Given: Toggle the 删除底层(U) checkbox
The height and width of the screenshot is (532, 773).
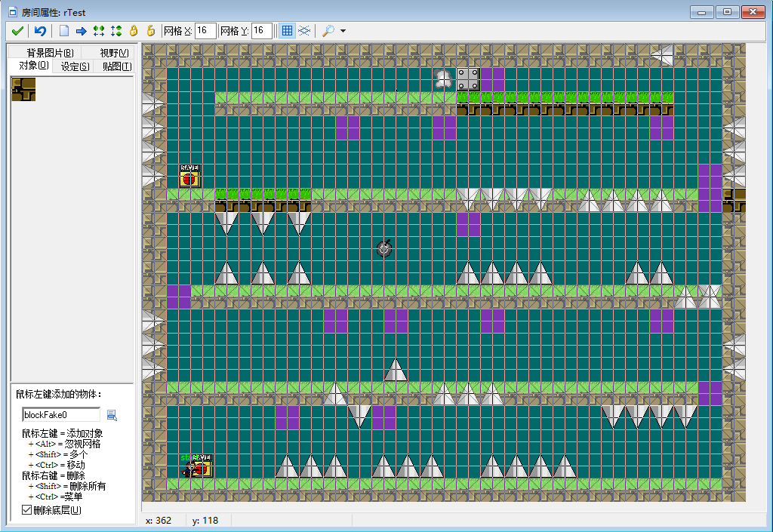Looking at the screenshot, I should (27, 510).
